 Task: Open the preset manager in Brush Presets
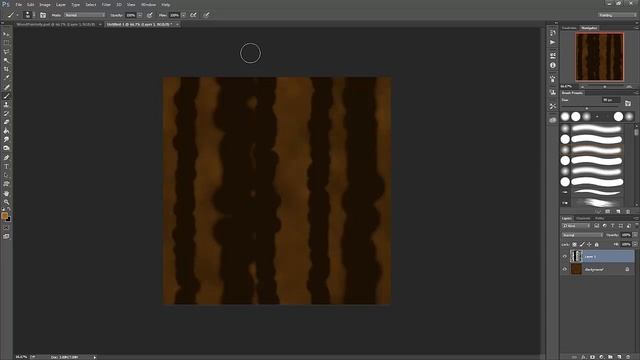click(x=608, y=211)
